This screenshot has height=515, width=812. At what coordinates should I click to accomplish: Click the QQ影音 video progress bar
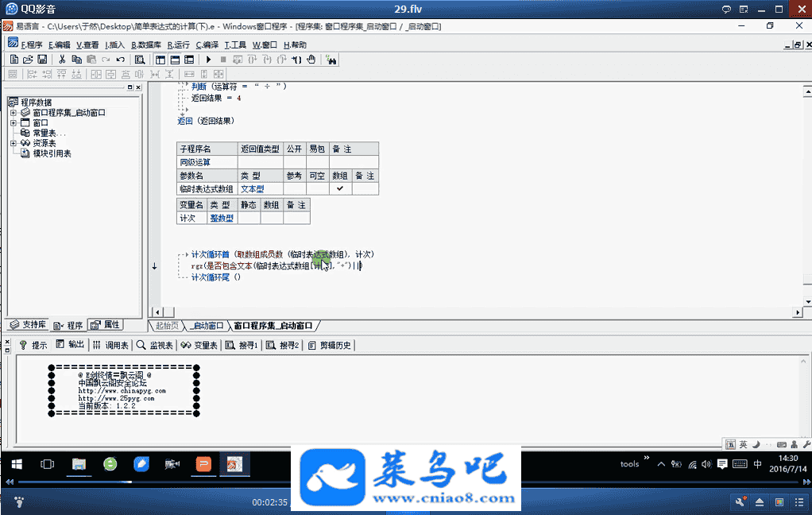(318, 482)
